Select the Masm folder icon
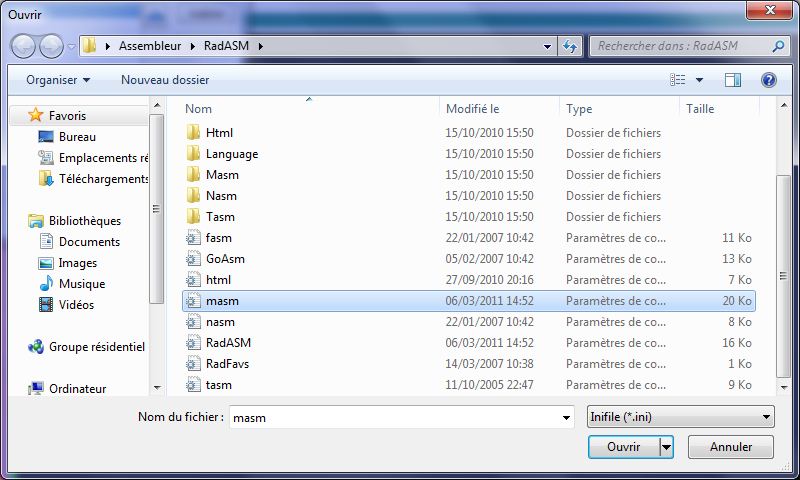This screenshot has height=480, width=800. (193, 174)
